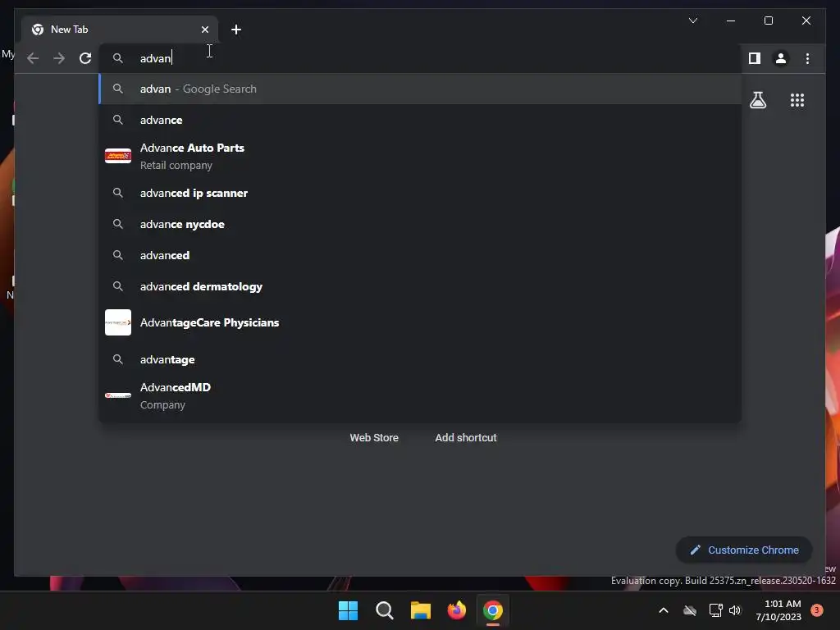Screen dimensions: 840x630
Task: Select 'advan - Google Search' suggestion
Action: [421, 89]
